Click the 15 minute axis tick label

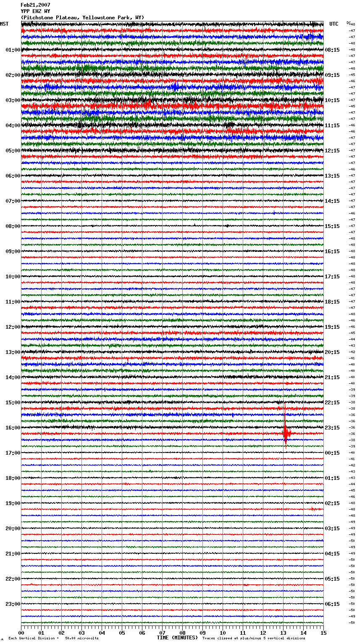tap(323, 633)
